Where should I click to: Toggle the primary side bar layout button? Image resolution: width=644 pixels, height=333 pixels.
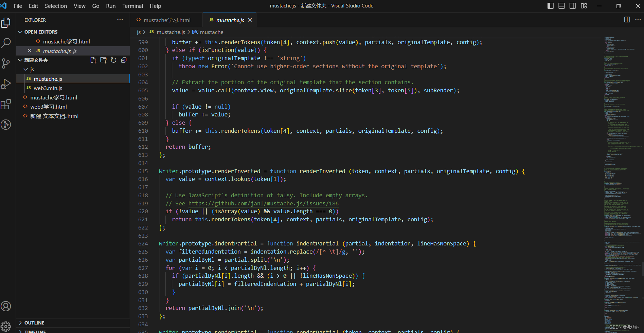pos(551,6)
